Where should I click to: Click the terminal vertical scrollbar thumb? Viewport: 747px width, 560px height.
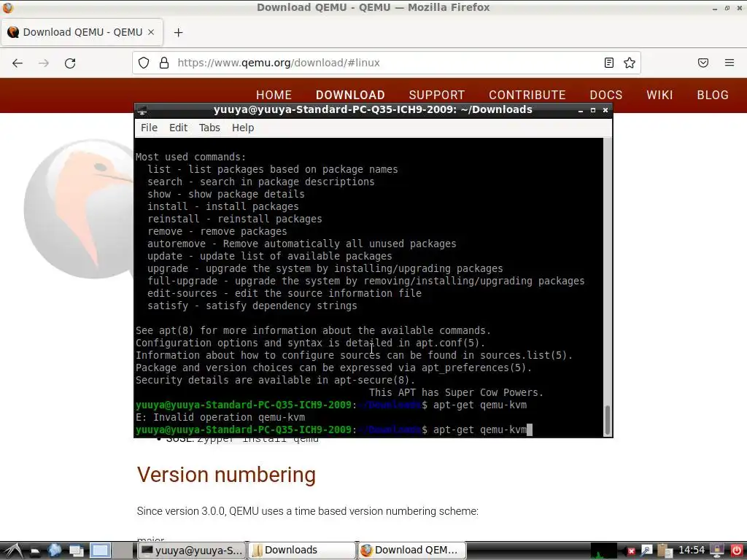click(x=608, y=420)
